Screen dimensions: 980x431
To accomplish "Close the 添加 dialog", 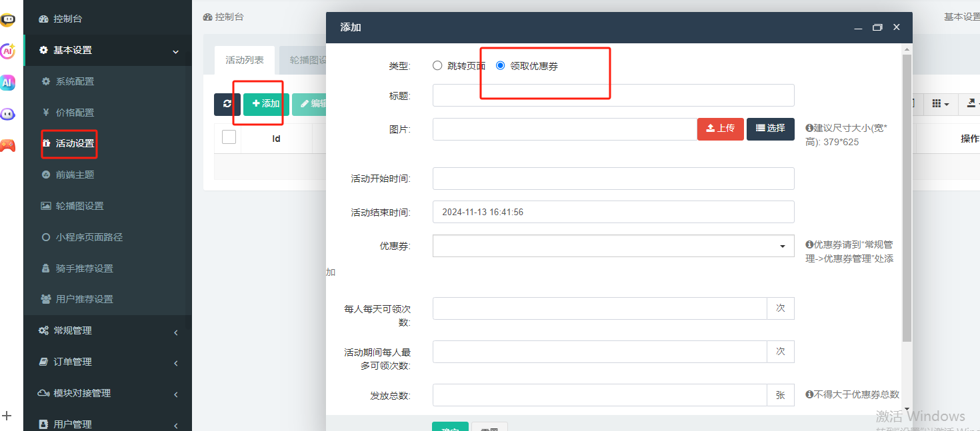I will point(897,27).
